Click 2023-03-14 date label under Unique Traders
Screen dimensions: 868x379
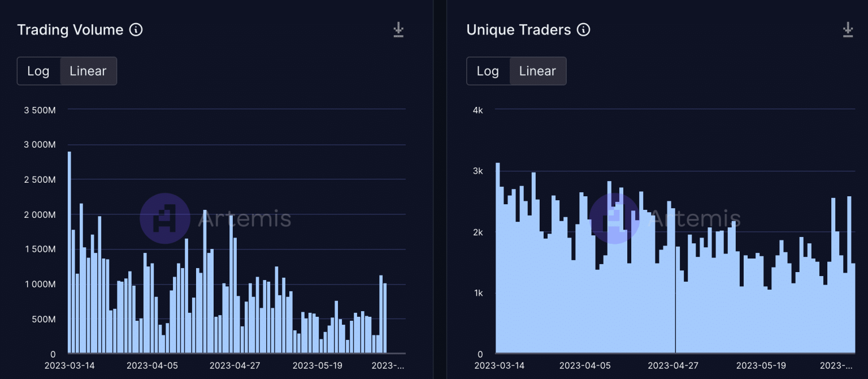[x=499, y=365]
